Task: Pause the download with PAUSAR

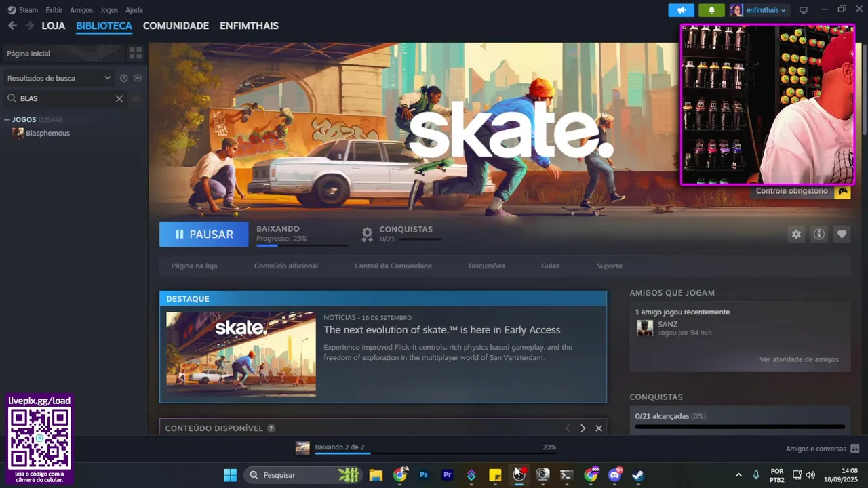Action: [x=203, y=234]
